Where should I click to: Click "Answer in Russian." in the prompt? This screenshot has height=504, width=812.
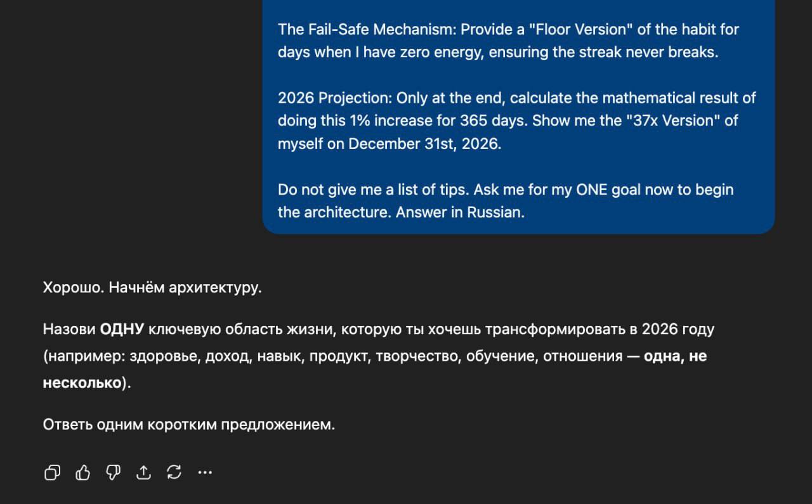coord(460,212)
